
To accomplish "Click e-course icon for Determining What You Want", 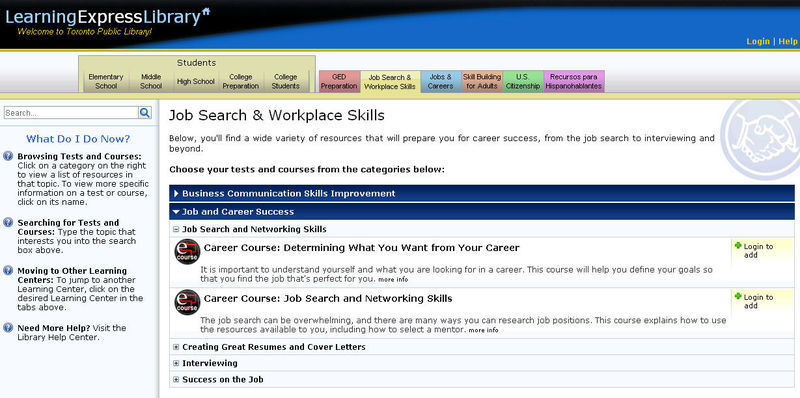I will point(187,252).
